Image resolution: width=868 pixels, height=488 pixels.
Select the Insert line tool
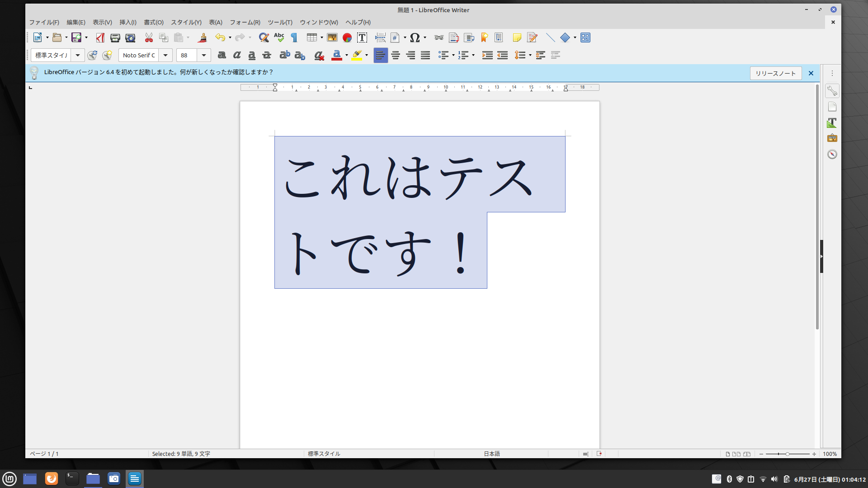[x=550, y=38]
